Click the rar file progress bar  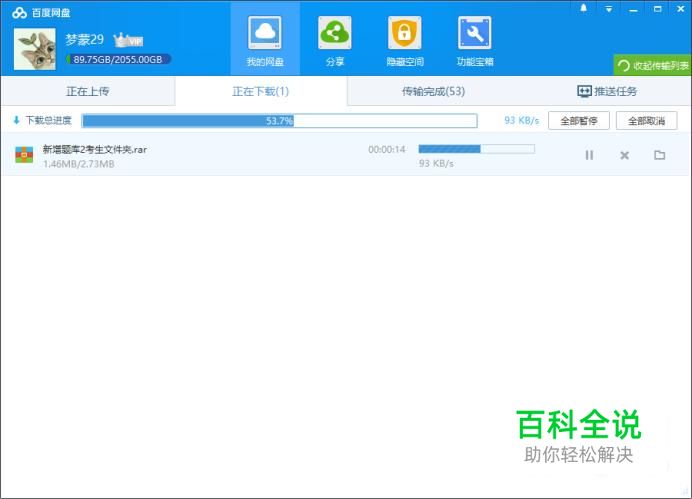click(x=477, y=149)
